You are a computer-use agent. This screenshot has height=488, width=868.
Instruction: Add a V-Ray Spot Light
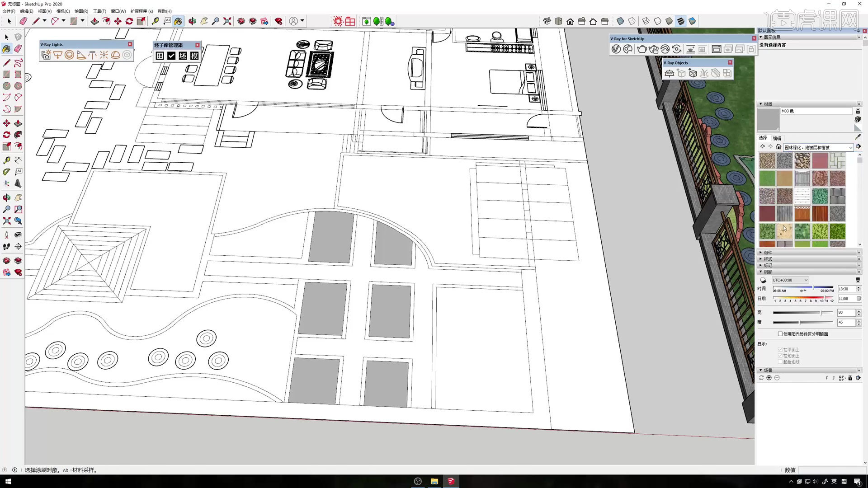81,55
